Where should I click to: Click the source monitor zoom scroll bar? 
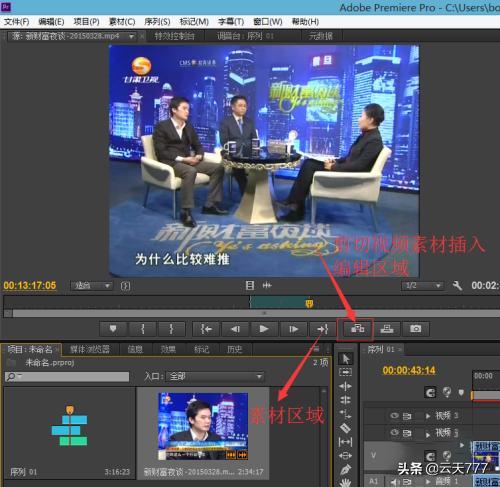pos(256,313)
